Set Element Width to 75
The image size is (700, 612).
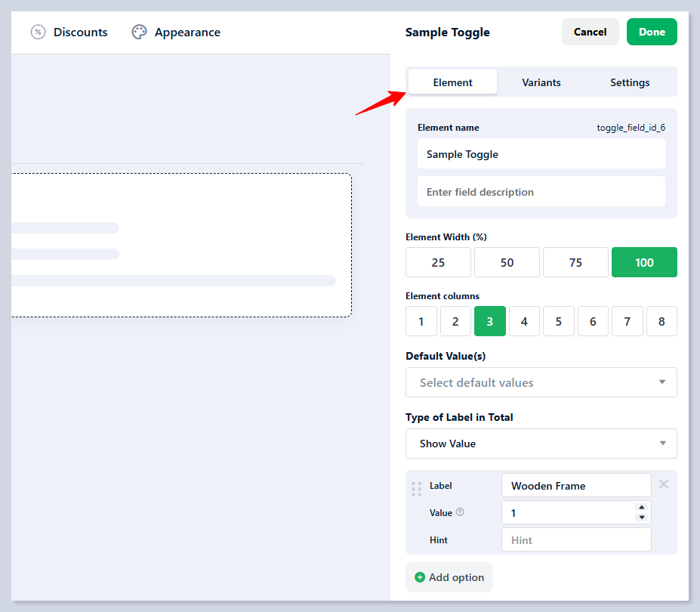575,262
